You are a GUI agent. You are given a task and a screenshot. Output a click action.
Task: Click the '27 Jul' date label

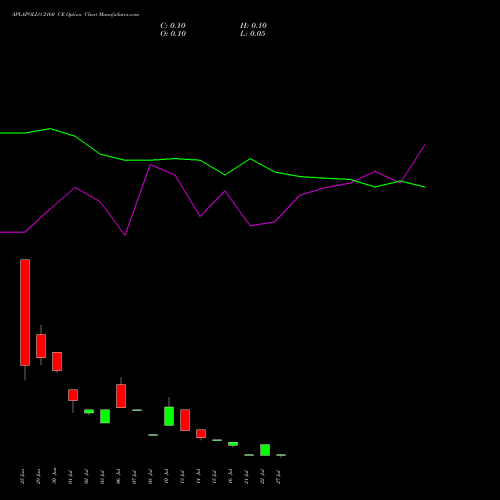pyautogui.click(x=278, y=477)
